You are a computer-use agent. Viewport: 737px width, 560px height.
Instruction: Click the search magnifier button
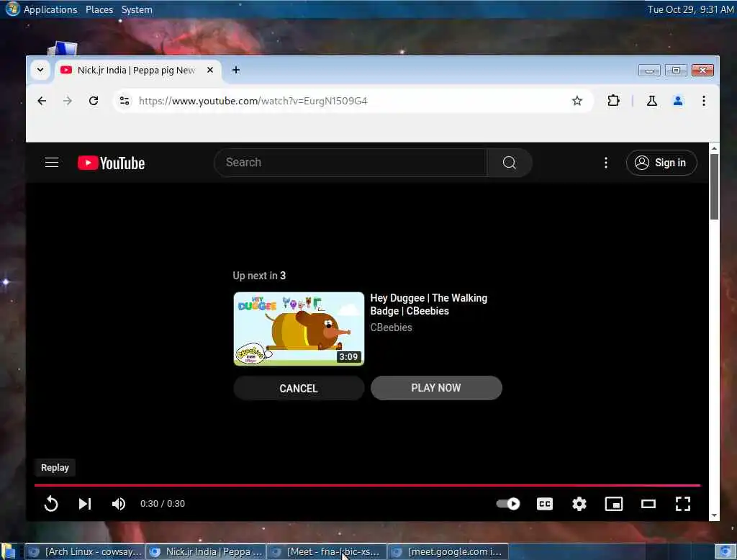click(510, 163)
